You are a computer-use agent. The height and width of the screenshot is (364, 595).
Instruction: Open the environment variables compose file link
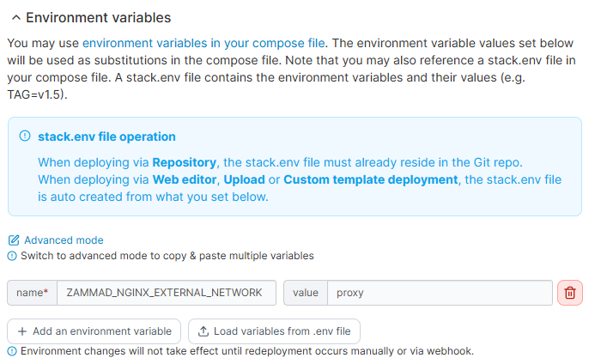(205, 42)
